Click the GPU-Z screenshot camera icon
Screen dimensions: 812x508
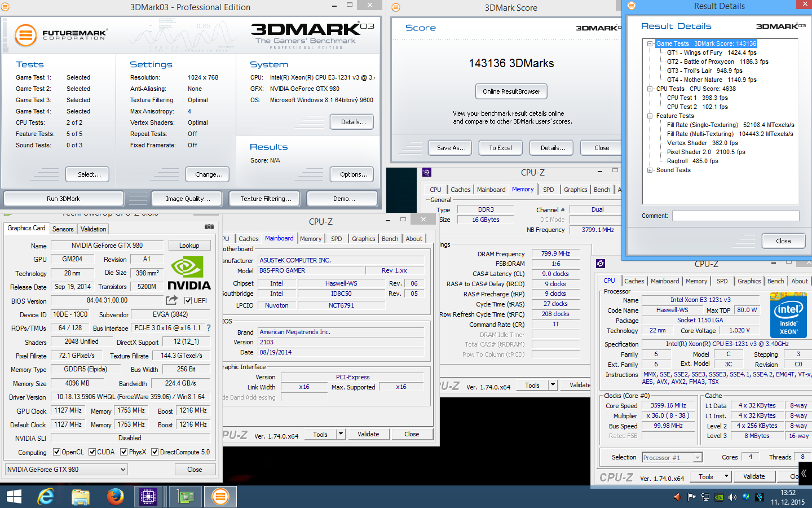click(x=209, y=226)
